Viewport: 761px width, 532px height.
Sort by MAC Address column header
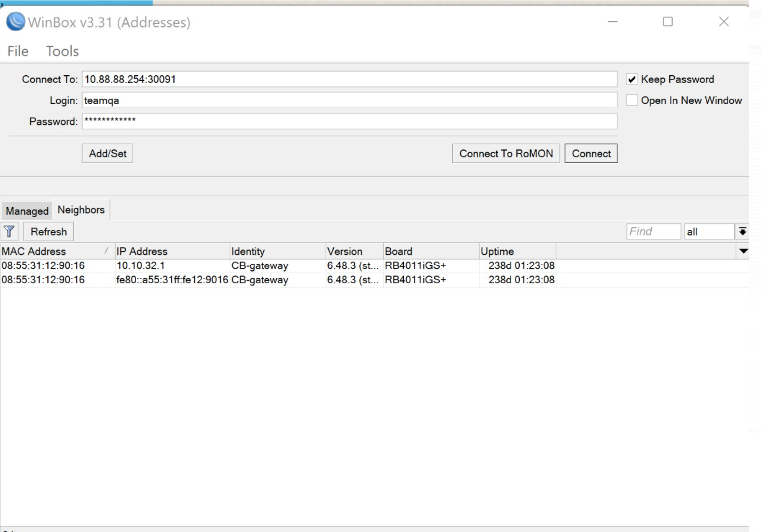(x=57, y=251)
